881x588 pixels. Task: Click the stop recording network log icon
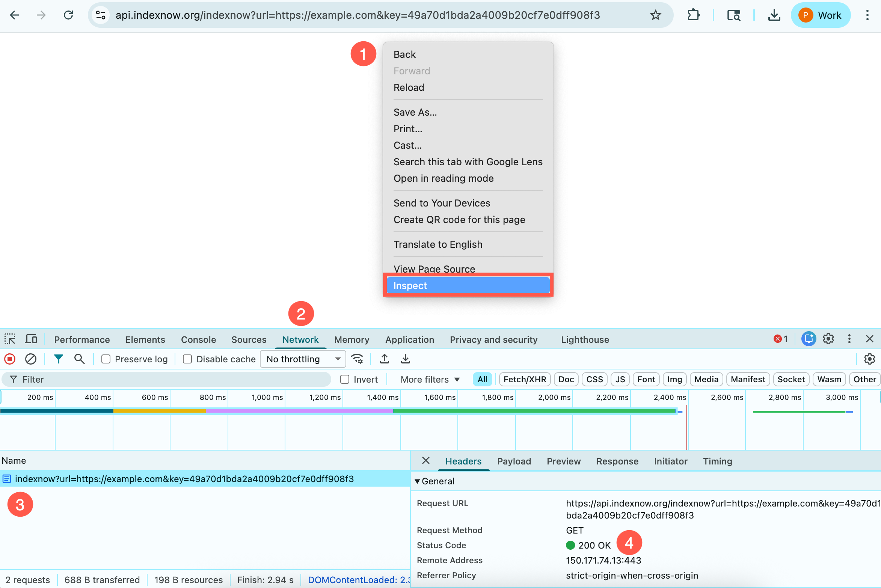10,359
